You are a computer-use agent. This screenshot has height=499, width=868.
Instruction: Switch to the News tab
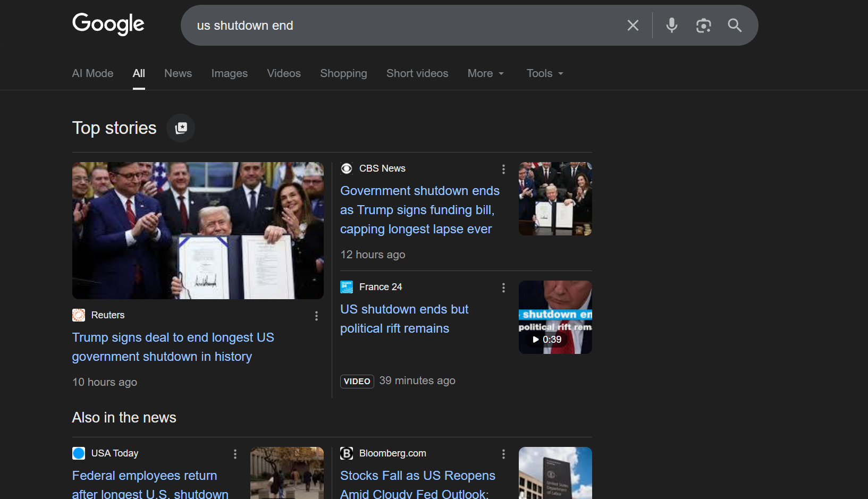click(178, 73)
